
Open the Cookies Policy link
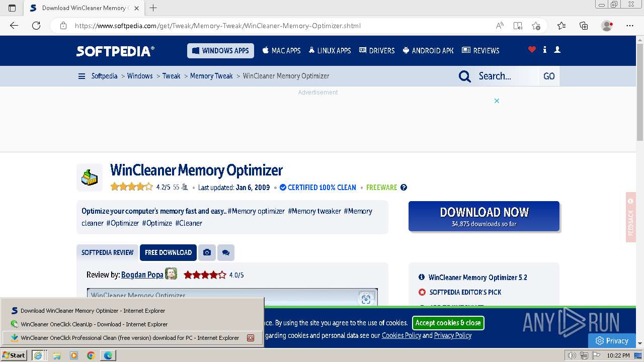(x=401, y=335)
